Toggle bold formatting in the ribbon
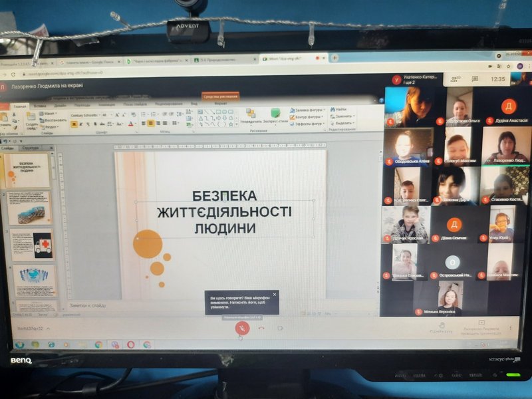Image resolution: width=532 pixels, height=399 pixels. tap(74, 124)
